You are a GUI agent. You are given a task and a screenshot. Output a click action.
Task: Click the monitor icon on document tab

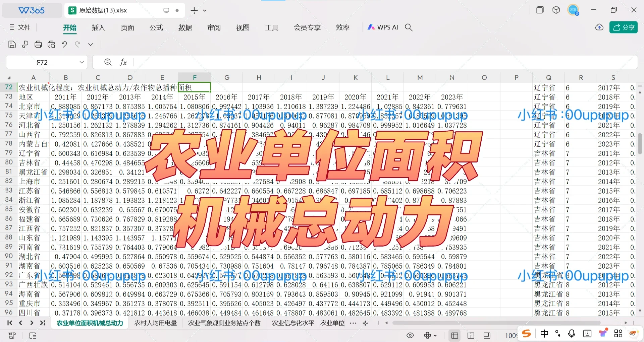coord(166,10)
